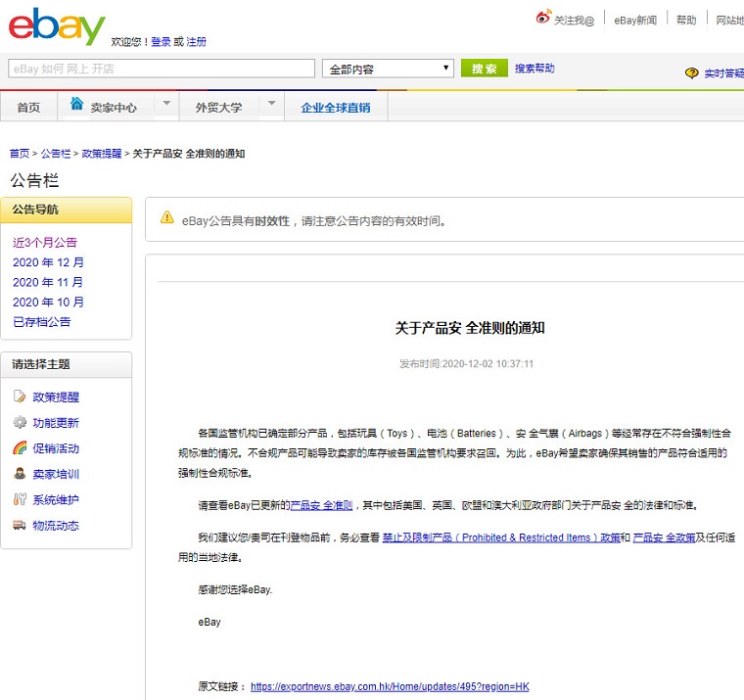
Task: Open the 卖家中心 navigation tab
Action: coord(114,108)
